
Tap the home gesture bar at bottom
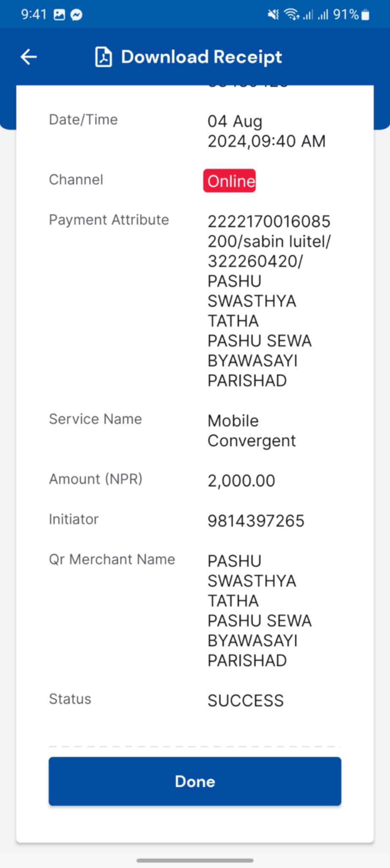pyautogui.click(x=195, y=860)
